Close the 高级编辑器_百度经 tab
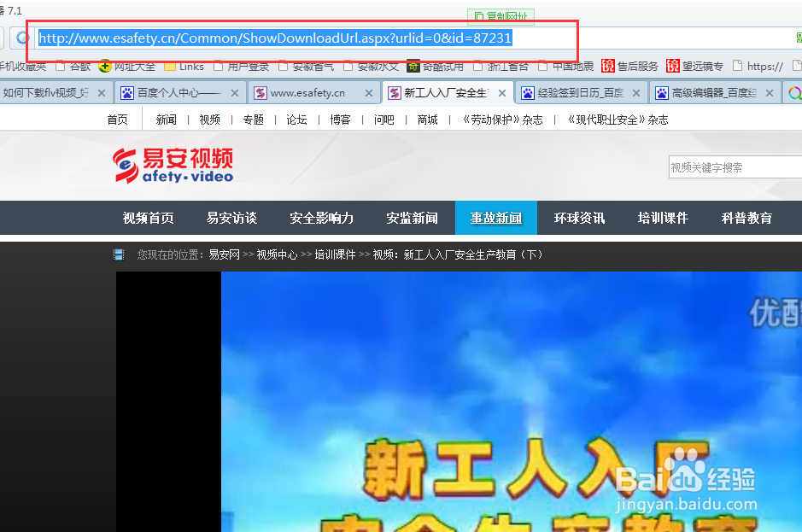Image resolution: width=802 pixels, height=532 pixels. [770, 93]
